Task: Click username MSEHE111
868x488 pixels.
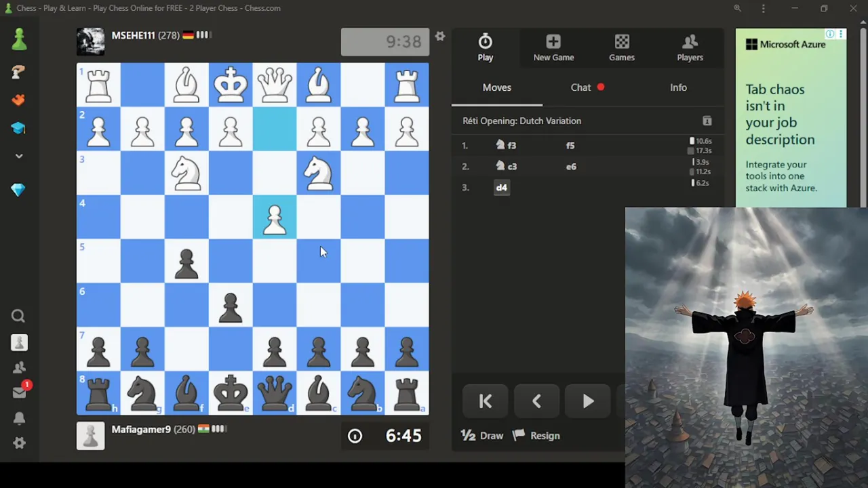Action: click(133, 35)
